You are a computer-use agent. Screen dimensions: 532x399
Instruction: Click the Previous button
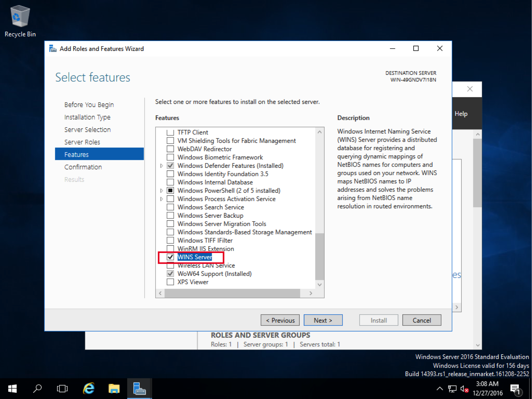[x=280, y=320]
